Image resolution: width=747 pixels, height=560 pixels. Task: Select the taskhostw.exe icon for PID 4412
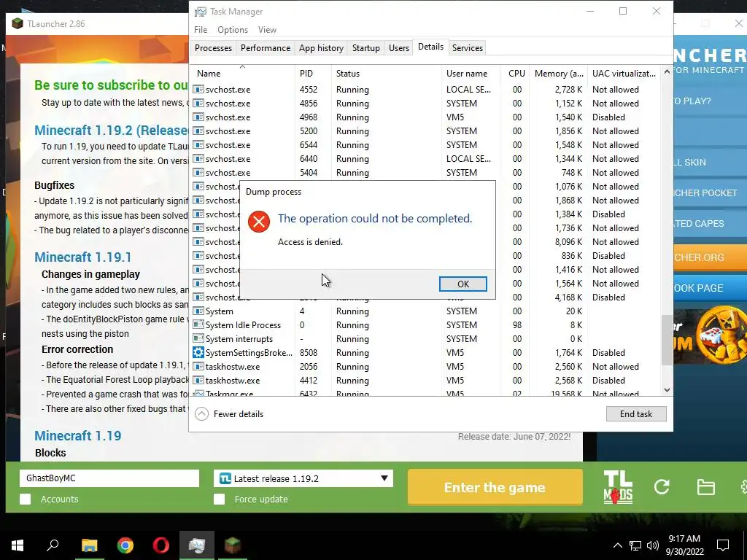[x=198, y=380]
